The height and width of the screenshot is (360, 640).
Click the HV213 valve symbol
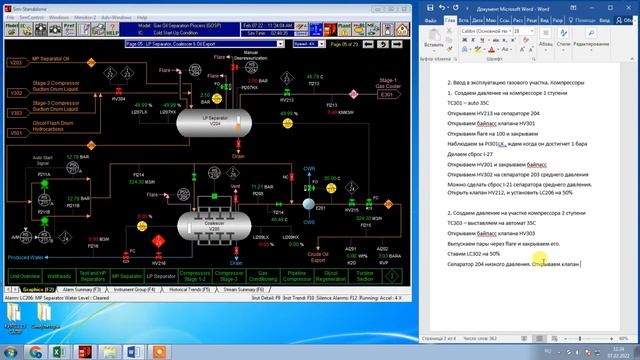[x=287, y=93]
